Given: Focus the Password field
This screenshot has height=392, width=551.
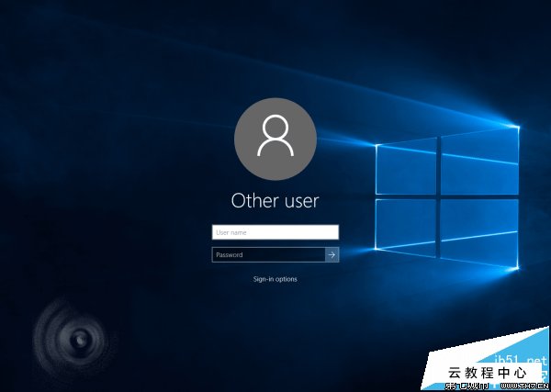Looking at the screenshot, I should [x=269, y=254].
